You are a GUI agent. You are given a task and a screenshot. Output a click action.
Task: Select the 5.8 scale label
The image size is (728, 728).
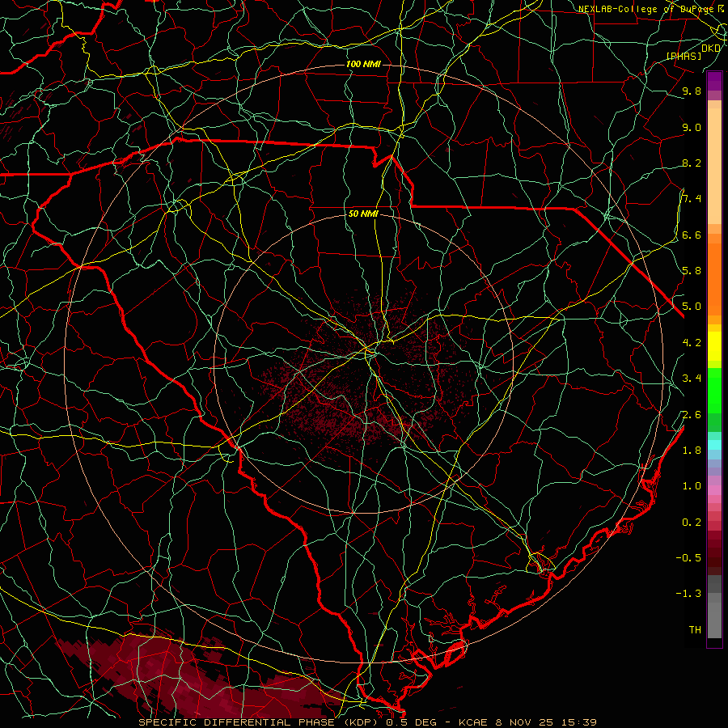(692, 270)
